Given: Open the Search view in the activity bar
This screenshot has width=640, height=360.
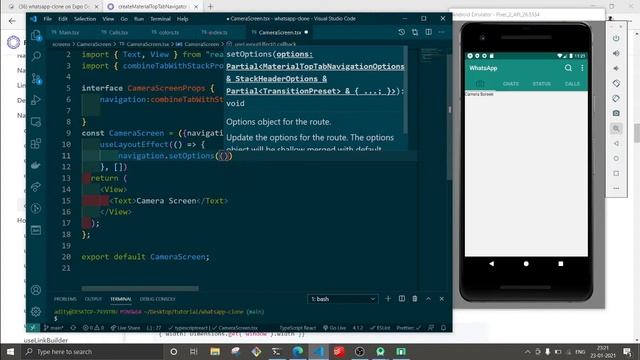Looking at the screenshot, I should (x=36, y=56).
